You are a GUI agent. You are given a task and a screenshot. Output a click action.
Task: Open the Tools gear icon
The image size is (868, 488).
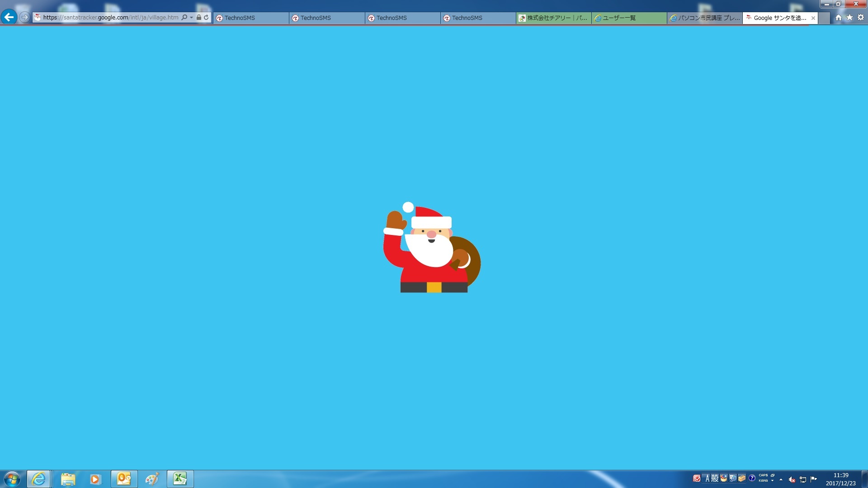(x=861, y=17)
